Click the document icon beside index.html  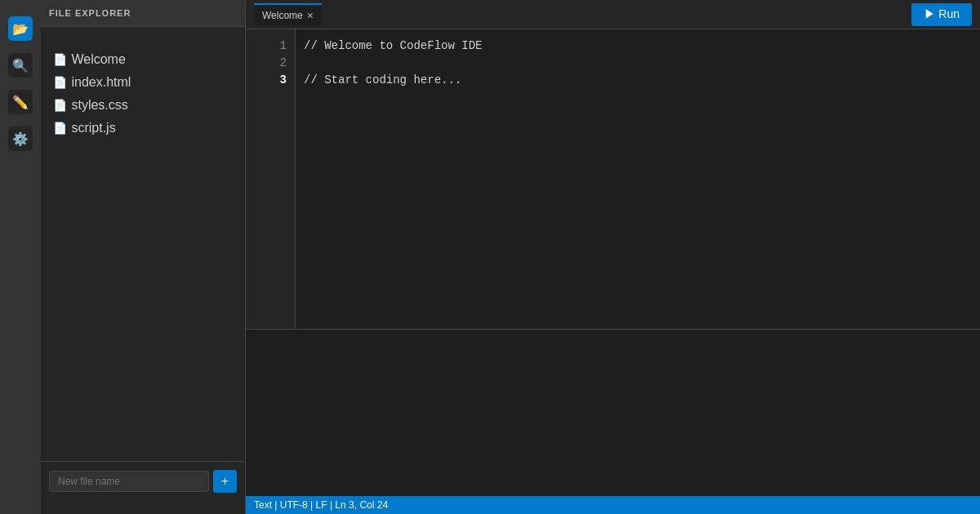tap(60, 82)
